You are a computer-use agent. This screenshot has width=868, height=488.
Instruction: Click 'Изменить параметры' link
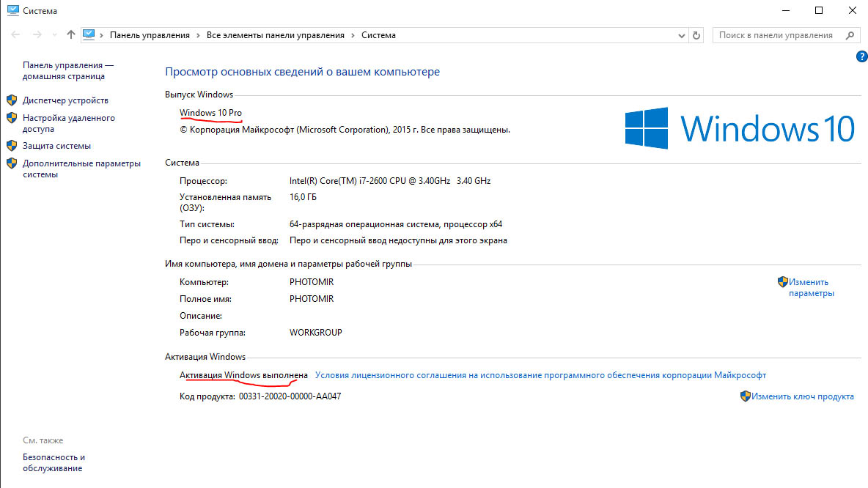[811, 288]
